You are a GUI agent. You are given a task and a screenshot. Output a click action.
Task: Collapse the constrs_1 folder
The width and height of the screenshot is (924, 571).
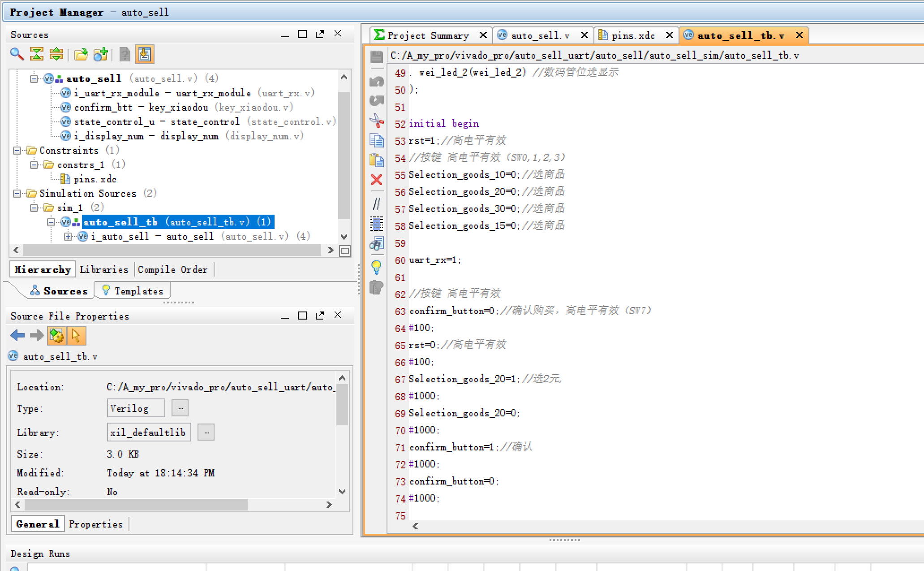(x=34, y=164)
